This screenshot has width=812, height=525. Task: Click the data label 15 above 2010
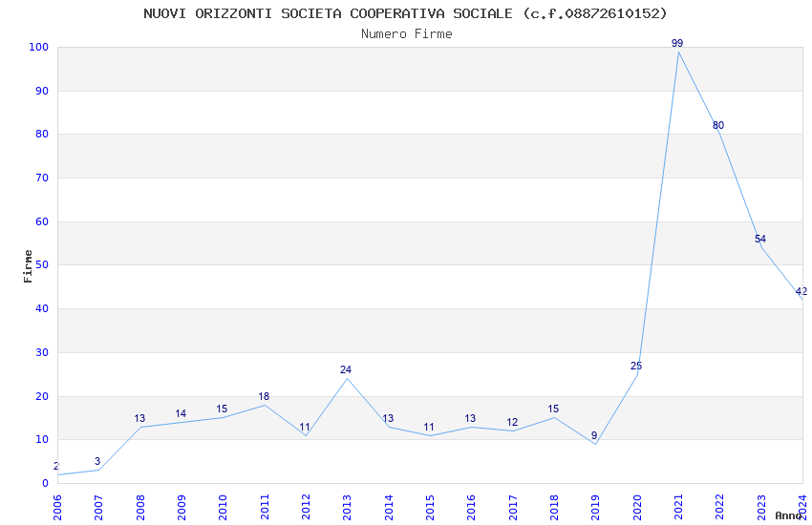tap(222, 409)
